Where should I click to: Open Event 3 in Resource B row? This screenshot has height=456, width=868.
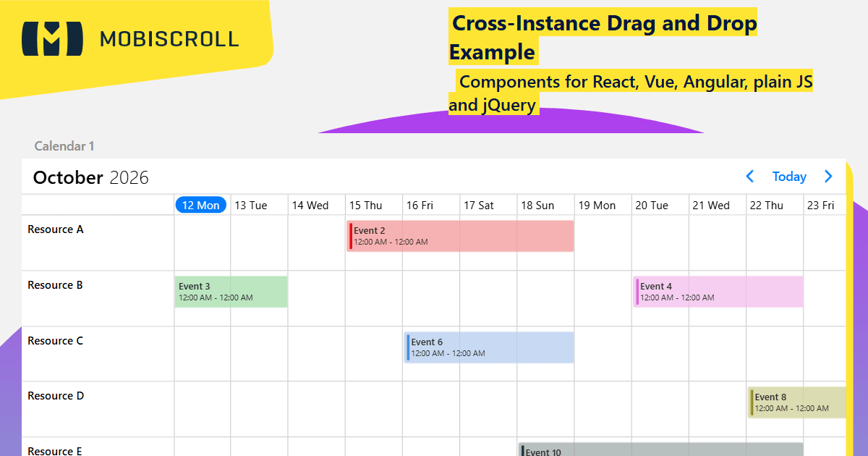[231, 292]
